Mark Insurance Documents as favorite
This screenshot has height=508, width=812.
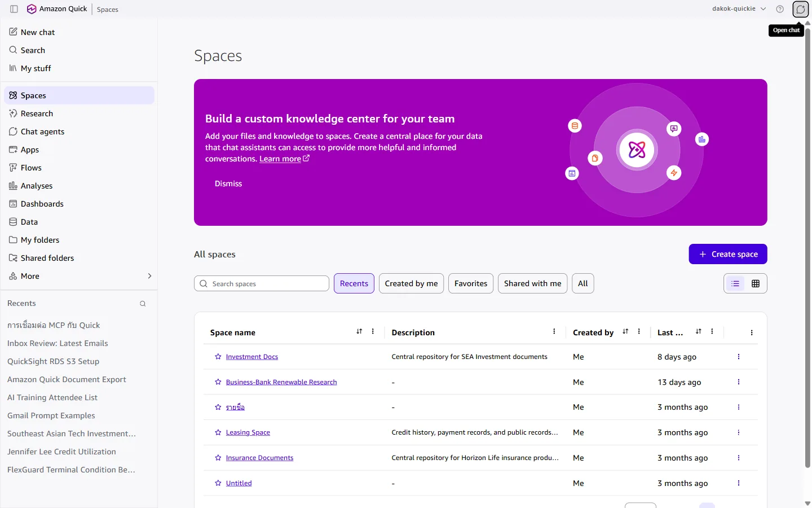218,458
